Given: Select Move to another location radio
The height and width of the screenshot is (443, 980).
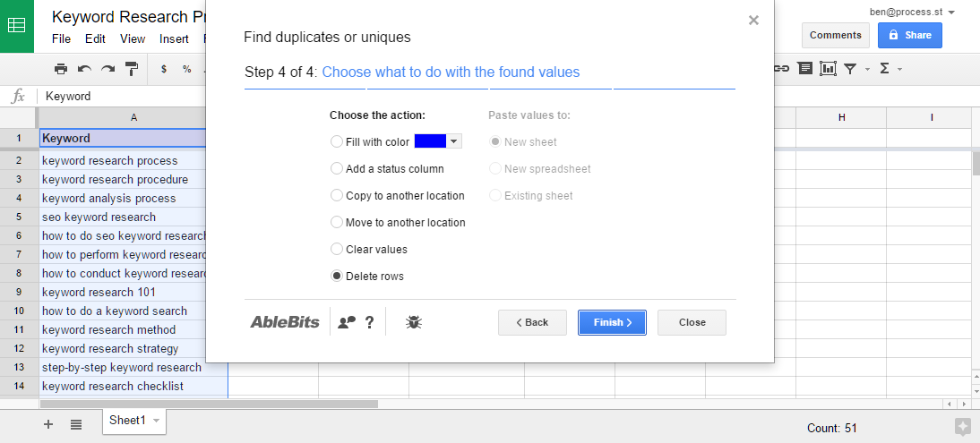Looking at the screenshot, I should point(398,223).
